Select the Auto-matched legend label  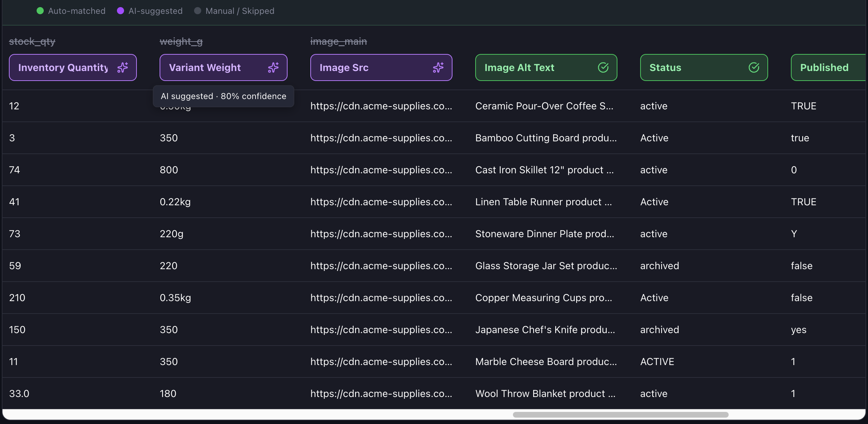(77, 11)
